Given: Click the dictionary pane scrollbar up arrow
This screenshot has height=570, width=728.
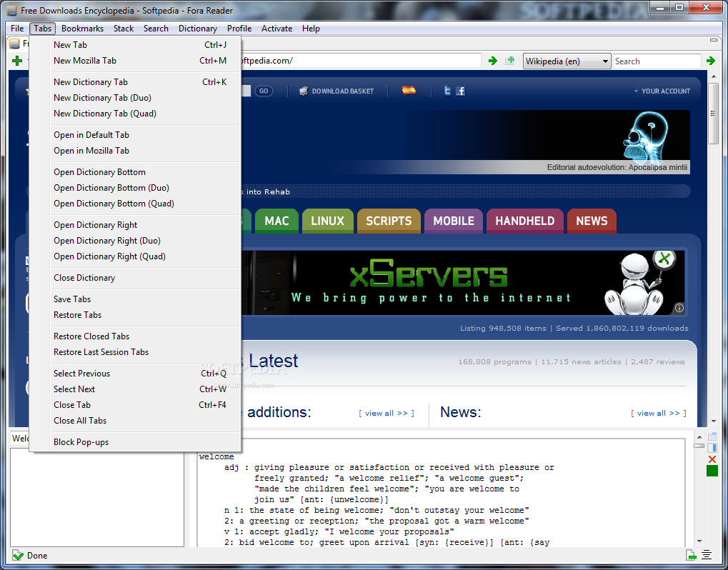Looking at the screenshot, I should point(699,436).
